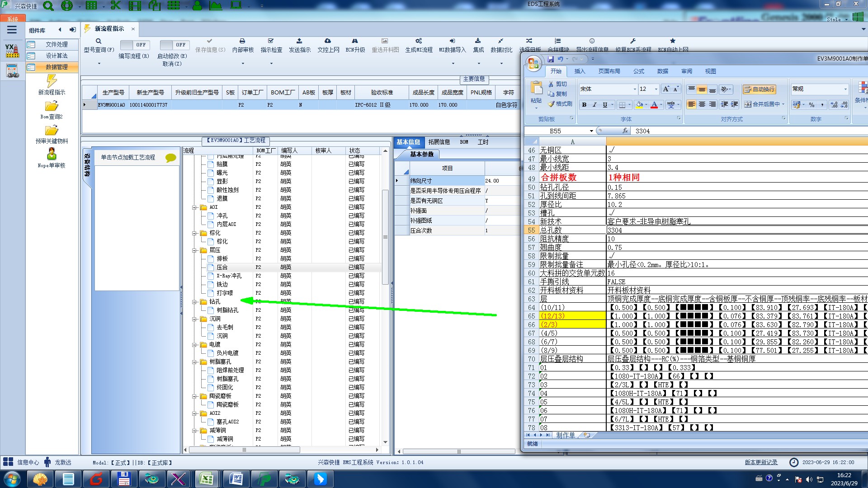This screenshot has width=868, height=488.
Task: Click the ECN升级 toolbar icon
Action: click(x=355, y=41)
